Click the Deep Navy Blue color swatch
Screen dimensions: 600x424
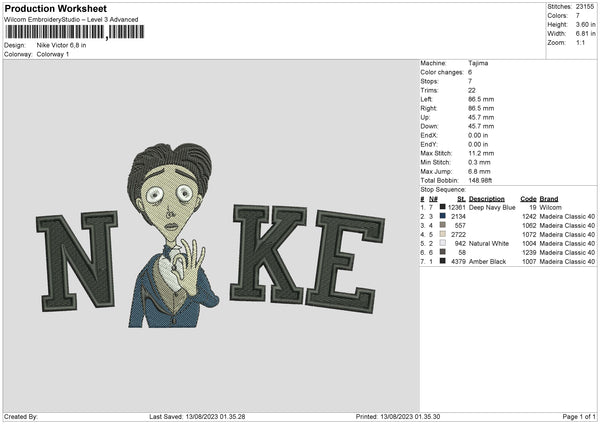(443, 207)
